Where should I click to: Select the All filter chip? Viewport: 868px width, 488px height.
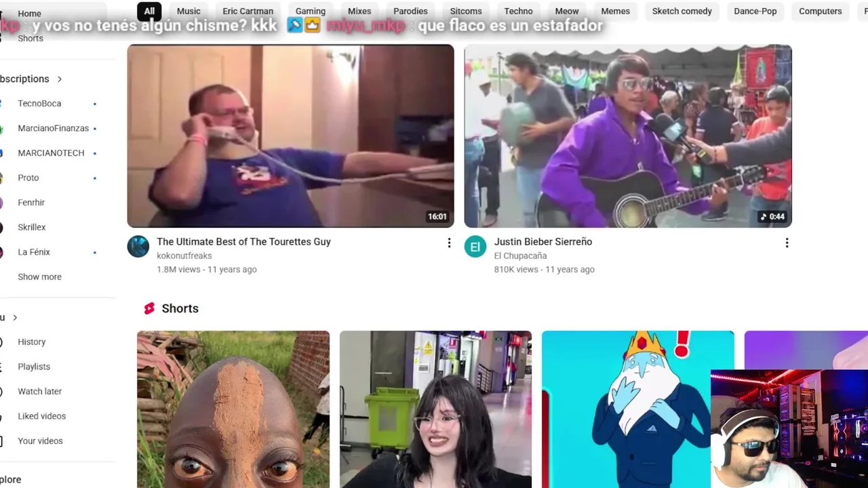(149, 11)
